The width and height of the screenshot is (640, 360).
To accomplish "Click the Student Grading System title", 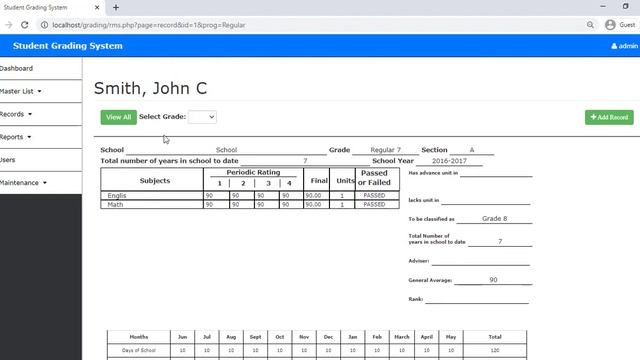I will click(68, 46).
